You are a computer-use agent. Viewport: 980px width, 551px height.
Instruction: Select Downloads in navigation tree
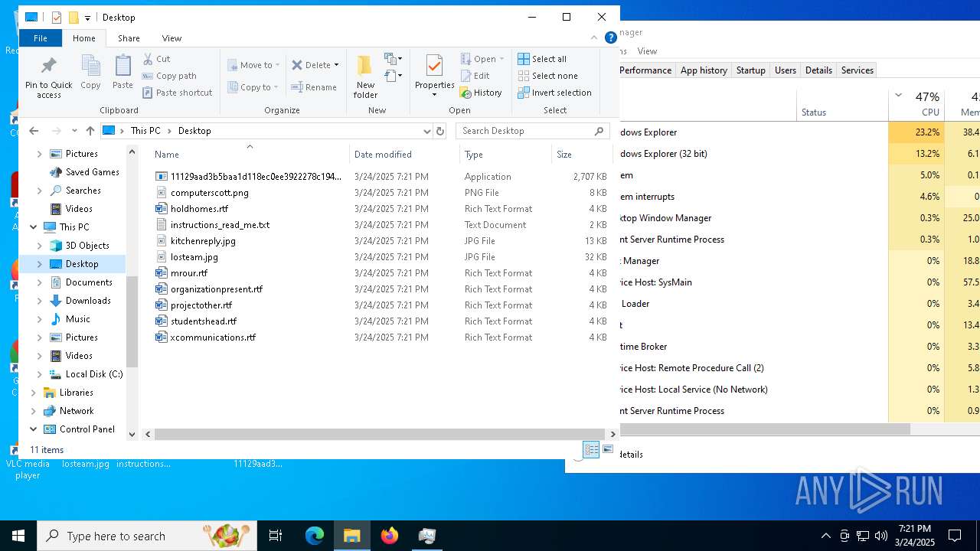click(x=88, y=301)
